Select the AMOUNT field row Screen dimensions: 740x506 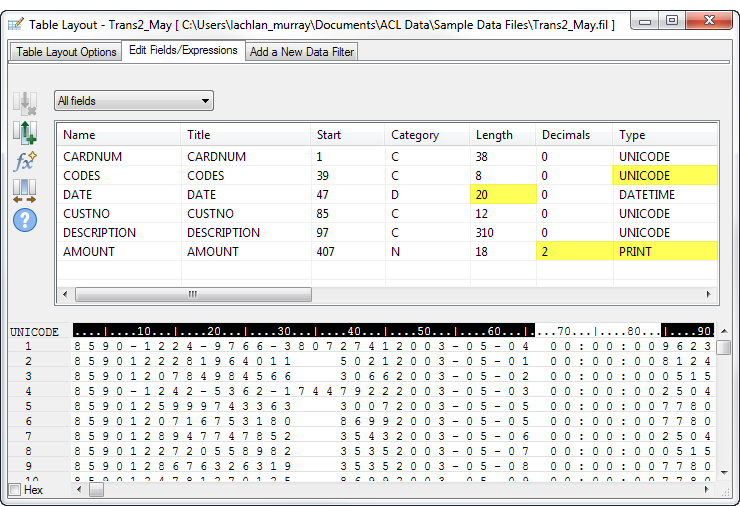click(x=89, y=252)
